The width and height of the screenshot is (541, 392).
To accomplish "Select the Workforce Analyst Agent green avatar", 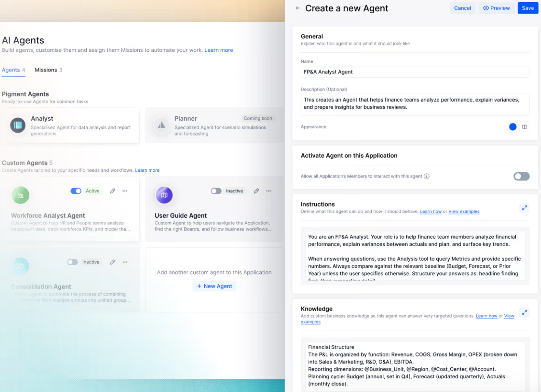I will [21, 195].
